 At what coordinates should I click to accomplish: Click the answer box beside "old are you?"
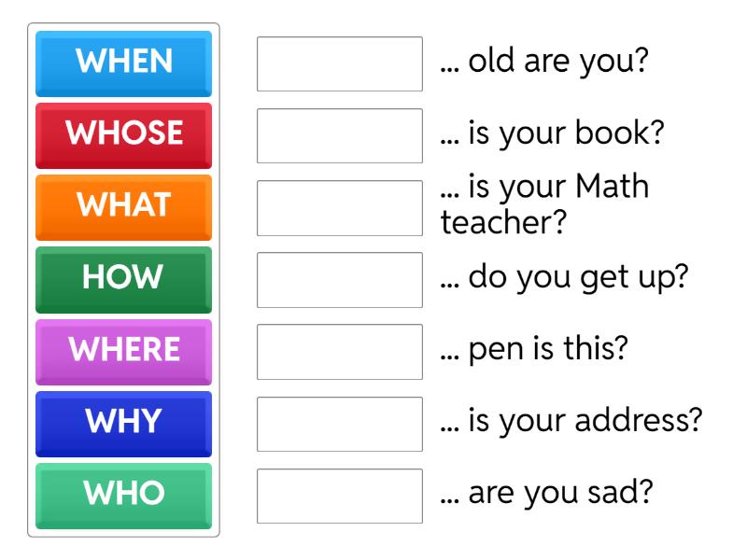(340, 63)
